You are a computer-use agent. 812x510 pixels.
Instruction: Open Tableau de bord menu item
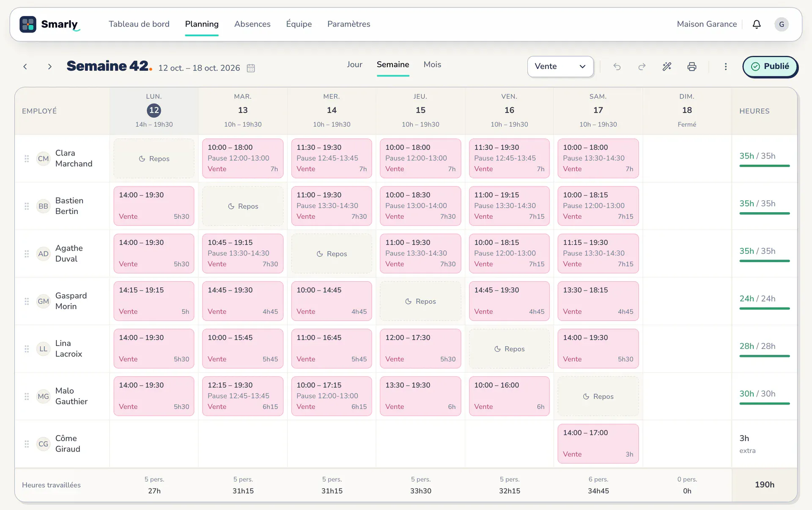pyautogui.click(x=139, y=24)
